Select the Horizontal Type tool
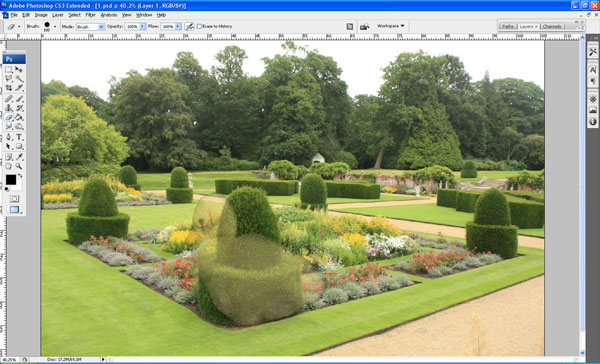The image size is (600, 364). [18, 137]
